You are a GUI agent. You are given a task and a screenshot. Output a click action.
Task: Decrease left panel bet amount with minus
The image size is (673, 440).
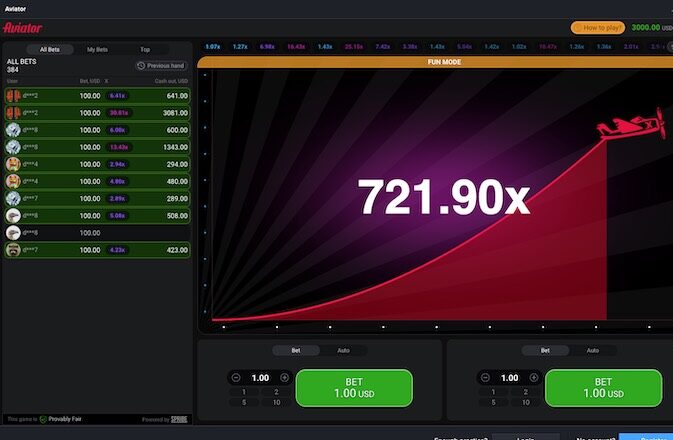[x=236, y=378]
